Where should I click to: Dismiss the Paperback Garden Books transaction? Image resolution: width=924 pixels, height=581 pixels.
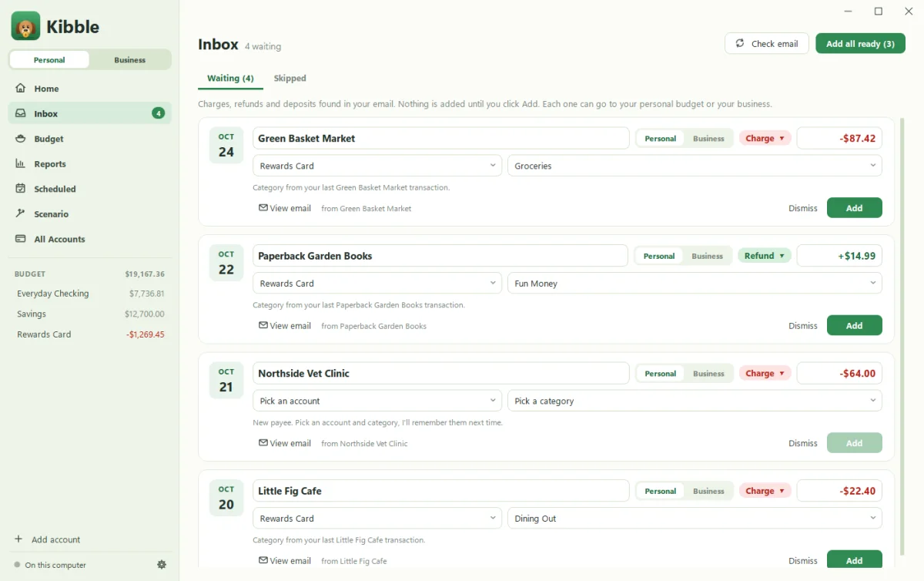[802, 326]
